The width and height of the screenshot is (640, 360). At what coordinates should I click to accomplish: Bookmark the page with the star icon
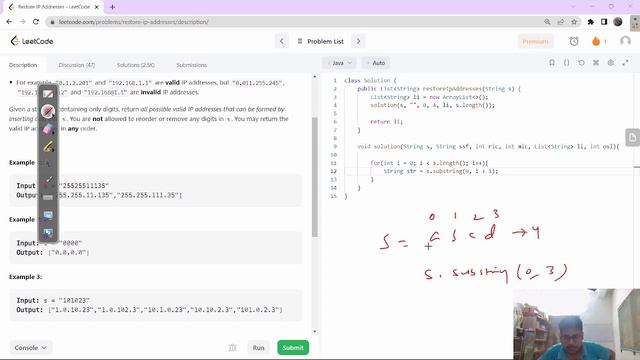click(x=574, y=22)
